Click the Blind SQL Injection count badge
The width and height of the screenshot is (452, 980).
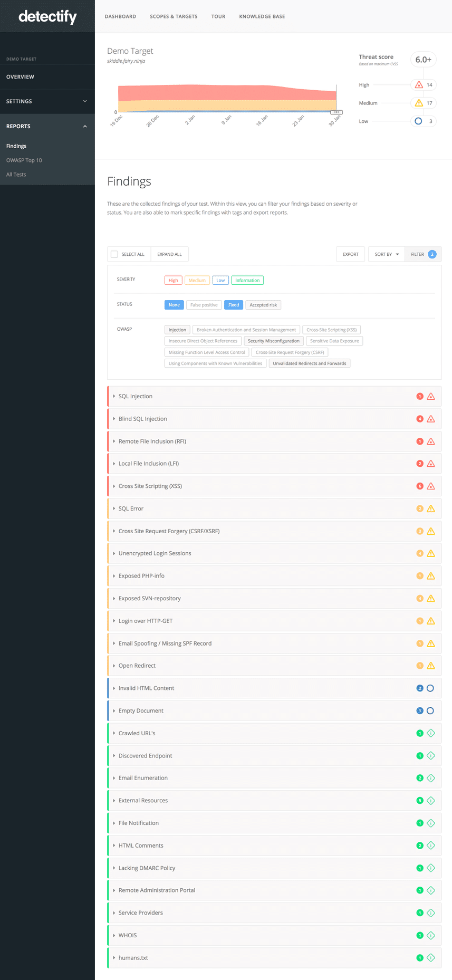(420, 419)
